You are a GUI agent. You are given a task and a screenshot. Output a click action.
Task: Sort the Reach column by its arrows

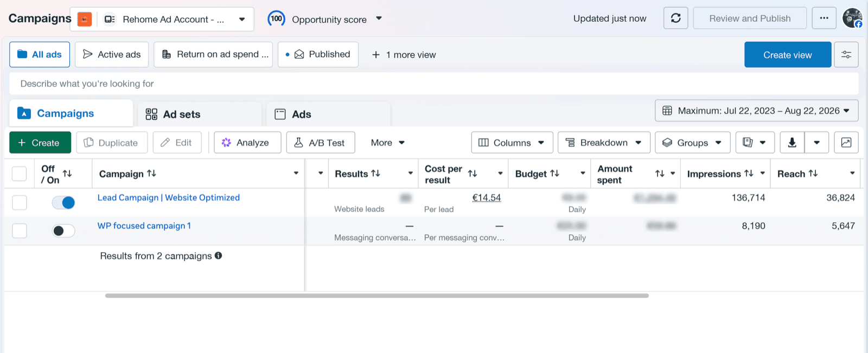pyautogui.click(x=813, y=174)
